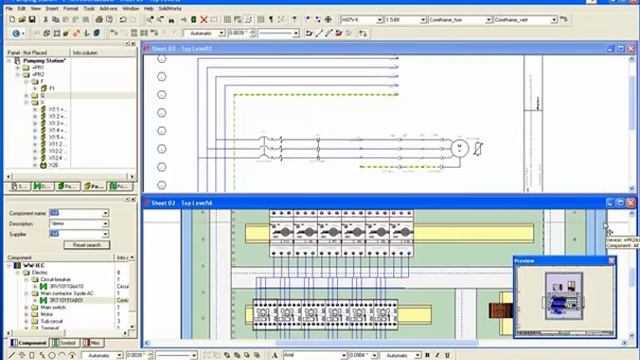The image size is (640, 360).
Task: Open the Window menu
Action: pyautogui.click(x=131, y=9)
